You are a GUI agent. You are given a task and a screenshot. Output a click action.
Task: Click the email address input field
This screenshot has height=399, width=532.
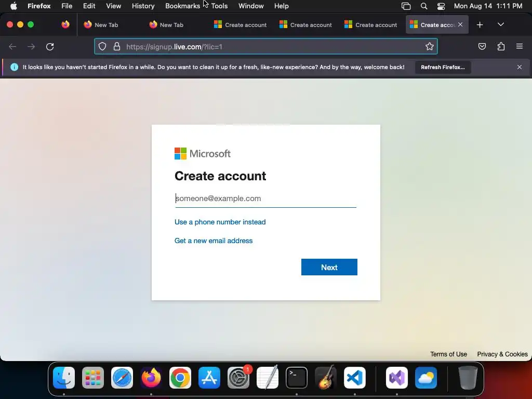(265, 198)
